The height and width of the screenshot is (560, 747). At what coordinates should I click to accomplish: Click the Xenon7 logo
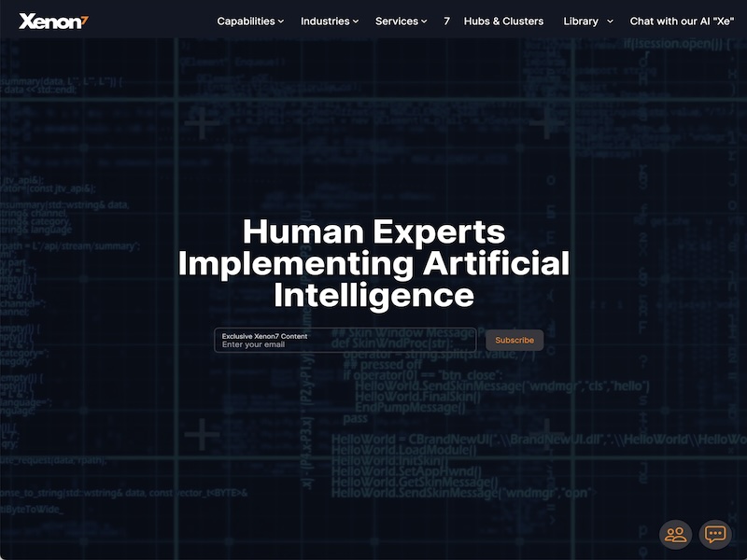tap(53, 21)
